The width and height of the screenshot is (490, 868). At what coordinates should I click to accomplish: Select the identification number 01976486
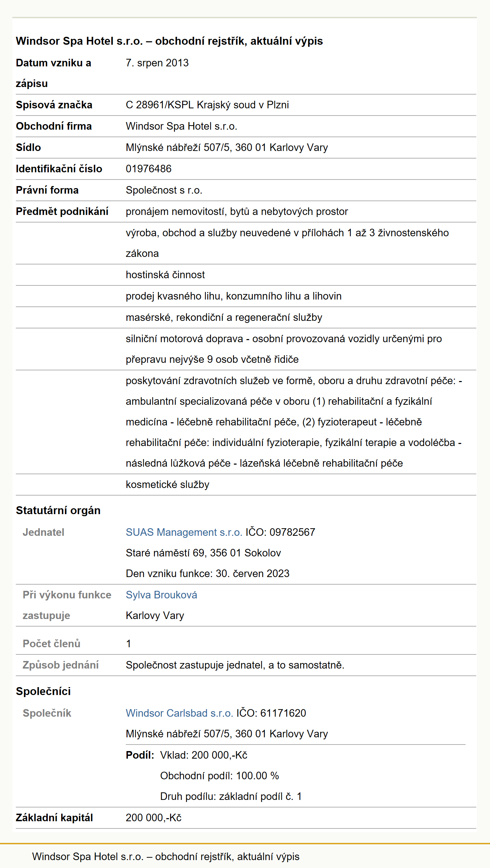(x=148, y=169)
